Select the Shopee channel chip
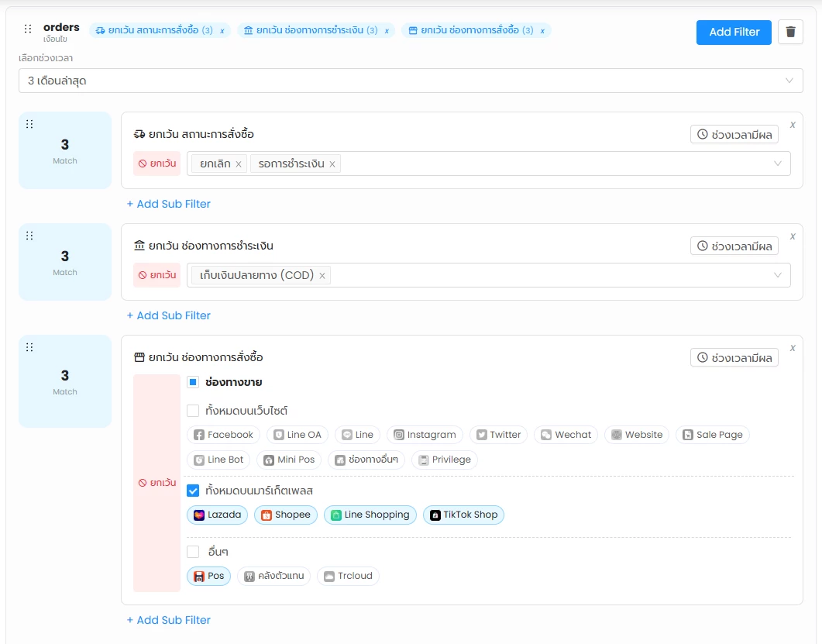Viewport: 822px width, 644px height. tap(285, 515)
